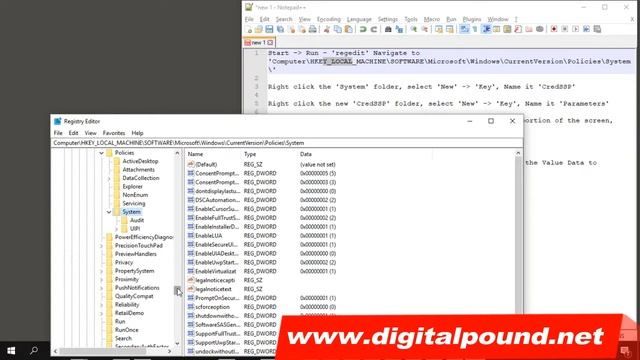Viewport: 640px width, 360px height.
Task: Expand the PropertySystem registry key
Action: click(101, 271)
